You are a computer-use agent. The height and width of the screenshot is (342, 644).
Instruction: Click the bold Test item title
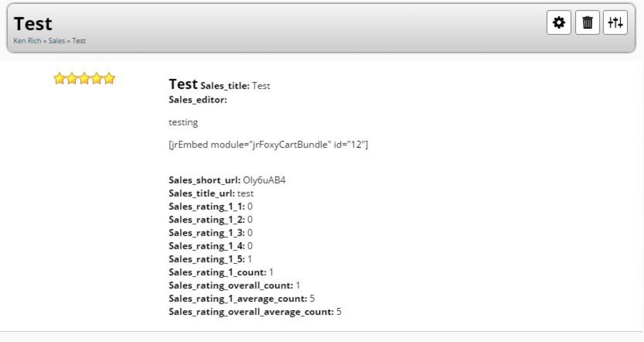183,84
